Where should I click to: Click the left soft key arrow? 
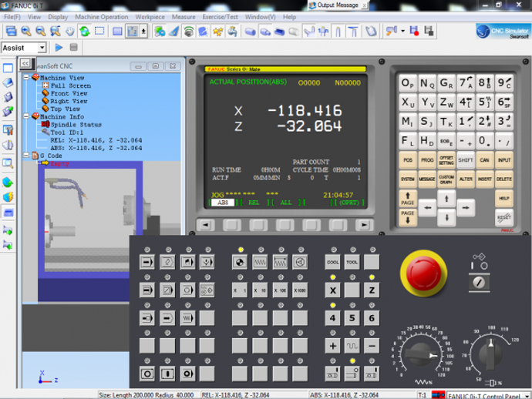click(x=206, y=225)
